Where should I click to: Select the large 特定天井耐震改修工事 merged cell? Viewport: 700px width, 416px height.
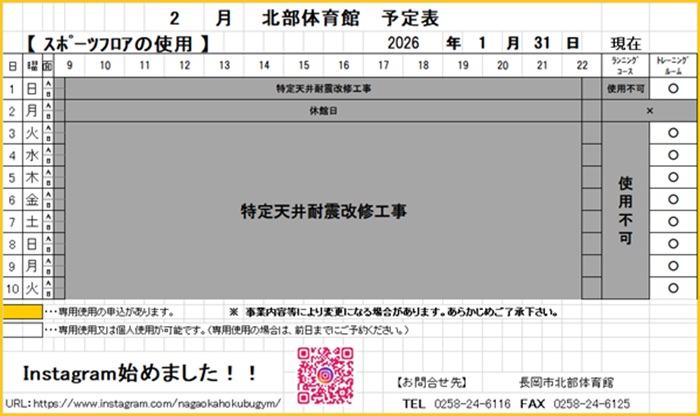[327, 211]
